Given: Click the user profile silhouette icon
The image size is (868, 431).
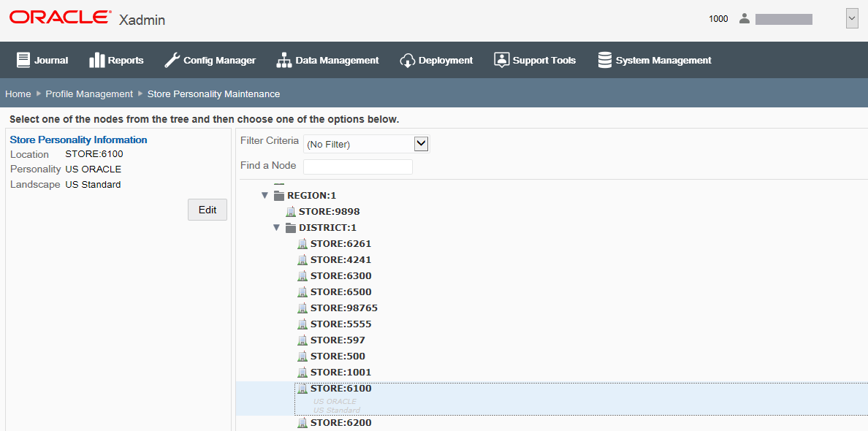Looking at the screenshot, I should (745, 19).
